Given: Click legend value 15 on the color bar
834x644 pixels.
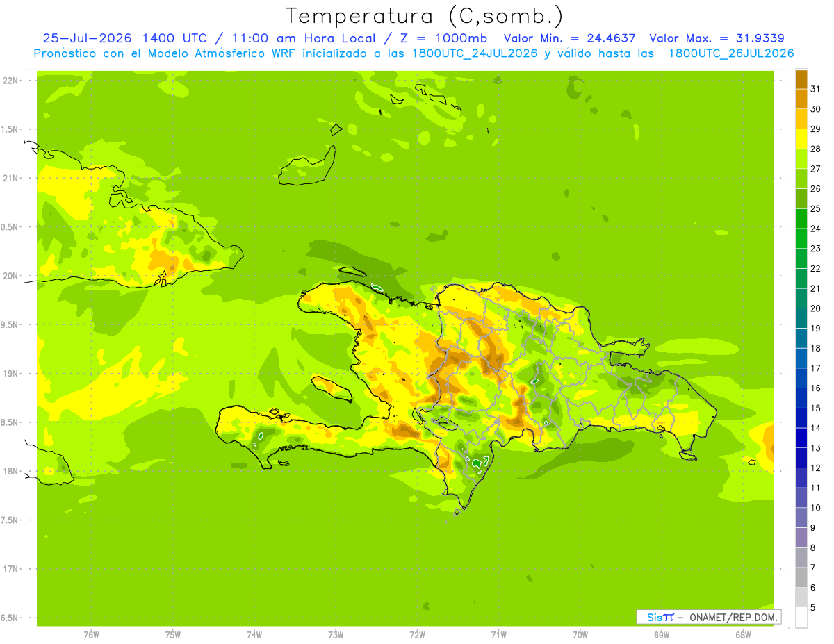Looking at the screenshot, I should coord(816,408).
